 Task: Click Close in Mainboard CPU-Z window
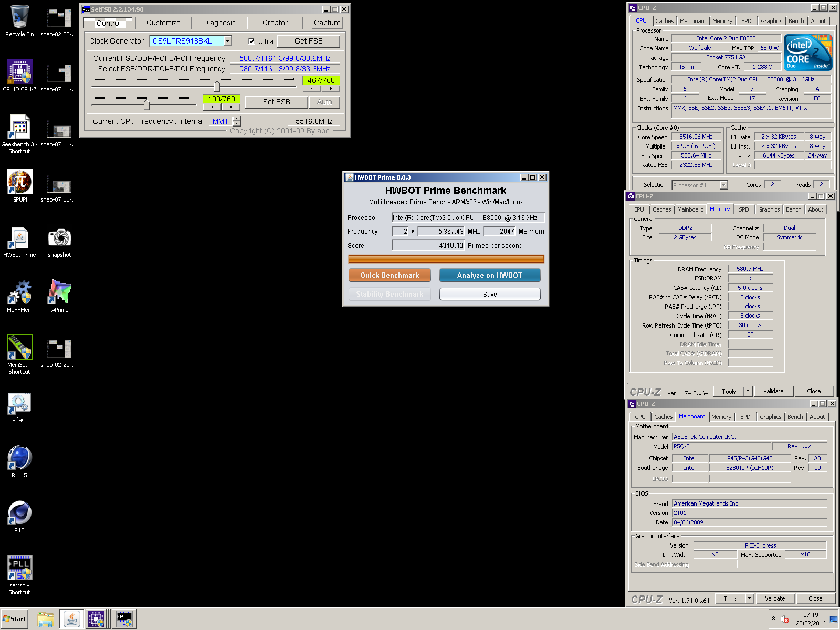[x=815, y=598]
